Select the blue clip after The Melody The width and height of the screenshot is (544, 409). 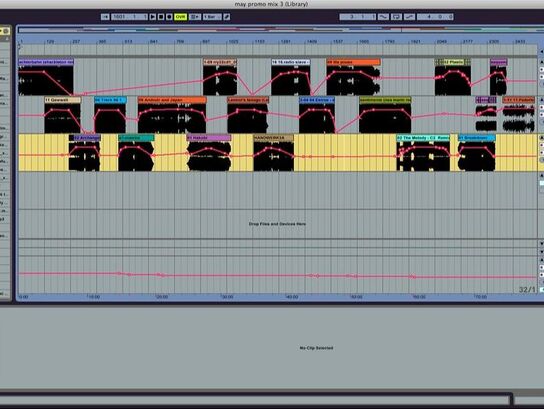477,138
